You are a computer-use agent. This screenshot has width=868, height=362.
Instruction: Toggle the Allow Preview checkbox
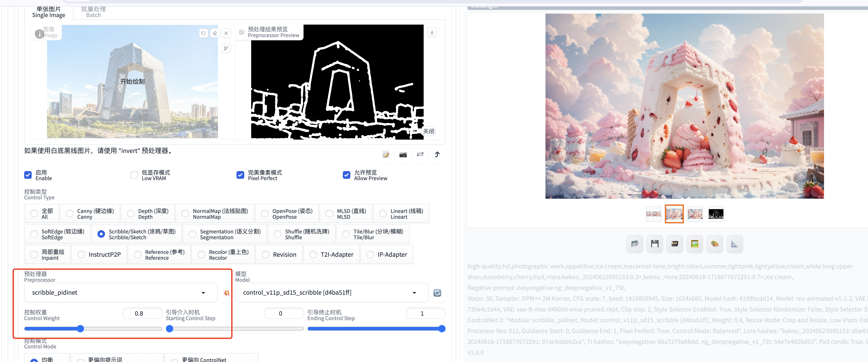tap(346, 175)
